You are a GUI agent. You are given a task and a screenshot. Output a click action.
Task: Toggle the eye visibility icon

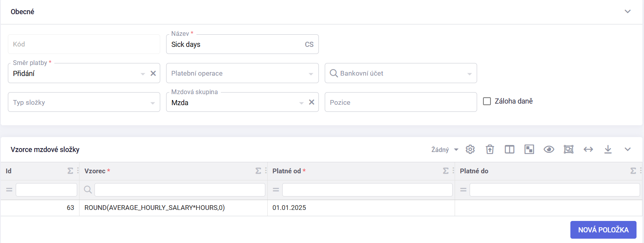549,149
